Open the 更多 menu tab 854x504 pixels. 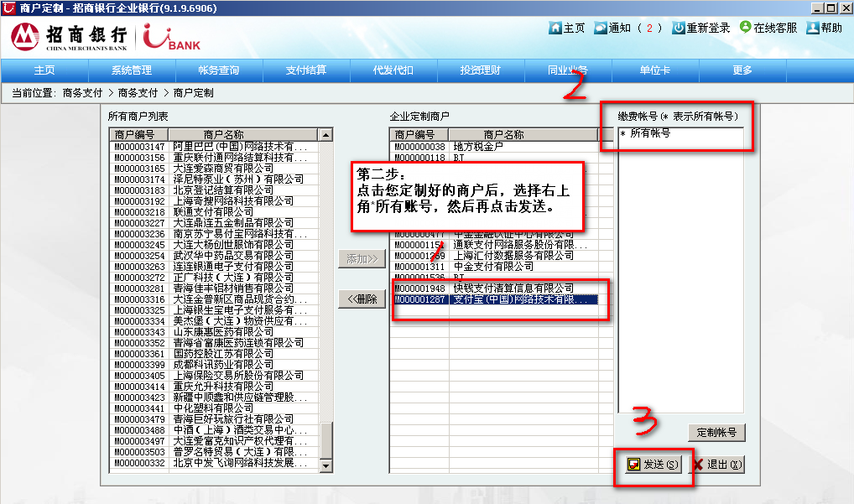point(742,70)
